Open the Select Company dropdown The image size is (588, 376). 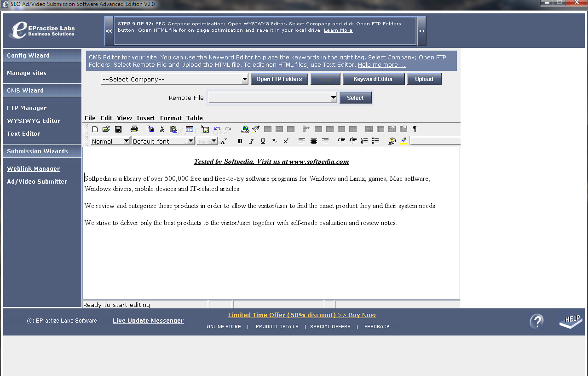[x=175, y=79]
